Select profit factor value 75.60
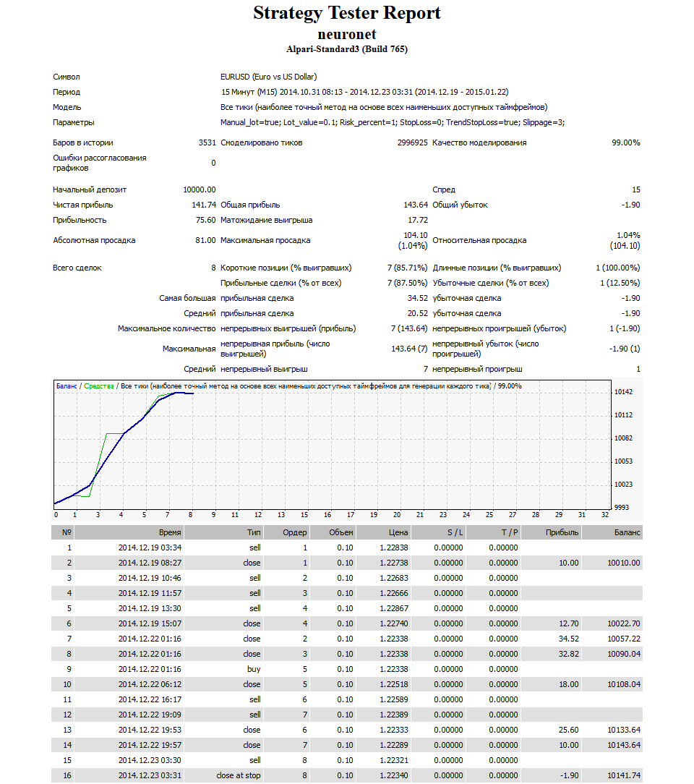Viewport: 694px width, 784px height. [x=206, y=220]
